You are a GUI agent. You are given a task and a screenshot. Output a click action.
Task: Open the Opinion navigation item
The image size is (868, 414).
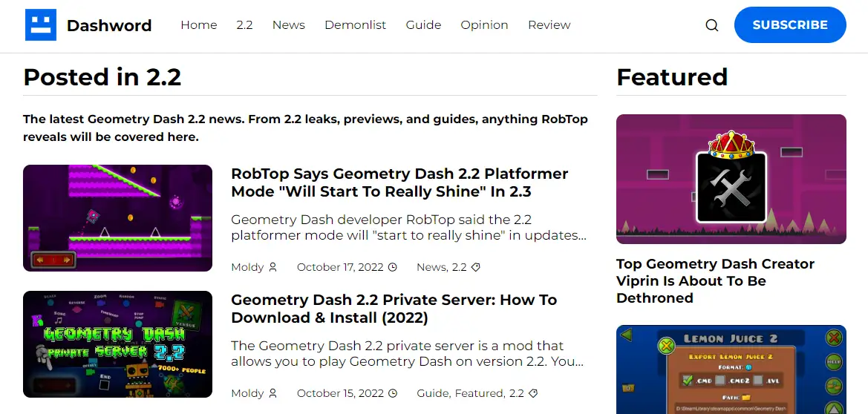484,25
